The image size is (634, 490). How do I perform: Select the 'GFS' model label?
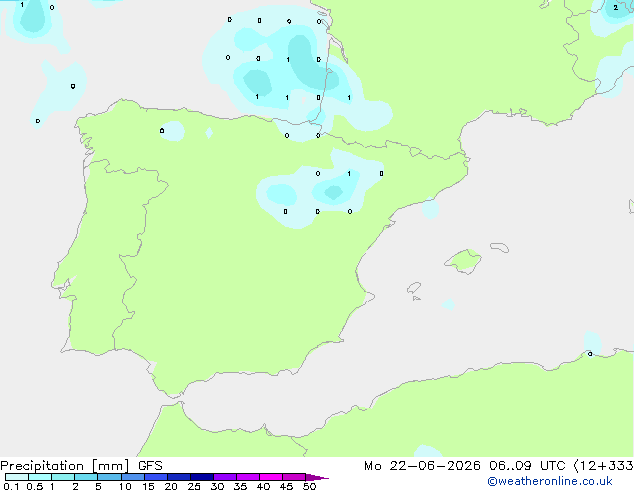(x=150, y=466)
